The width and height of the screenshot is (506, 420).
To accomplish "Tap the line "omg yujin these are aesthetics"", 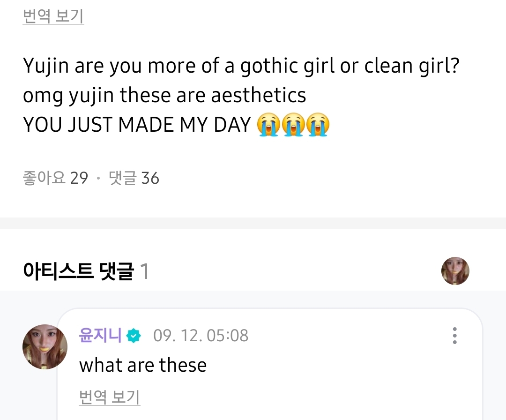I will coord(164,96).
